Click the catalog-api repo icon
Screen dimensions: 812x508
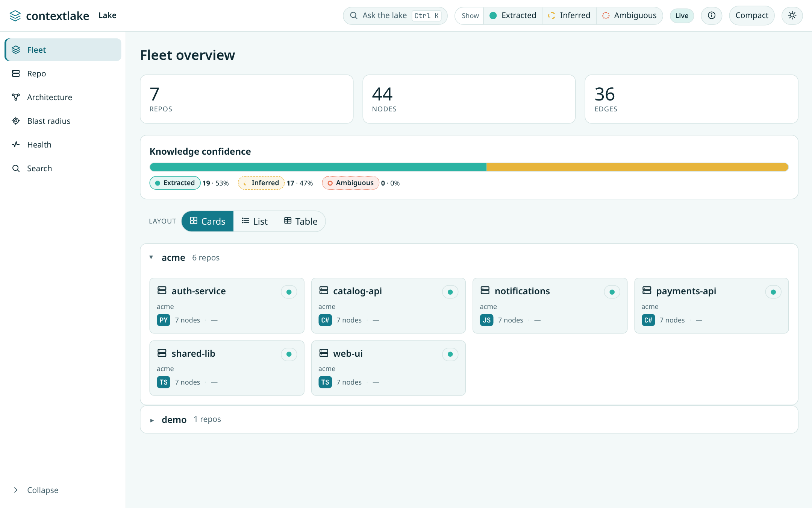pos(324,291)
